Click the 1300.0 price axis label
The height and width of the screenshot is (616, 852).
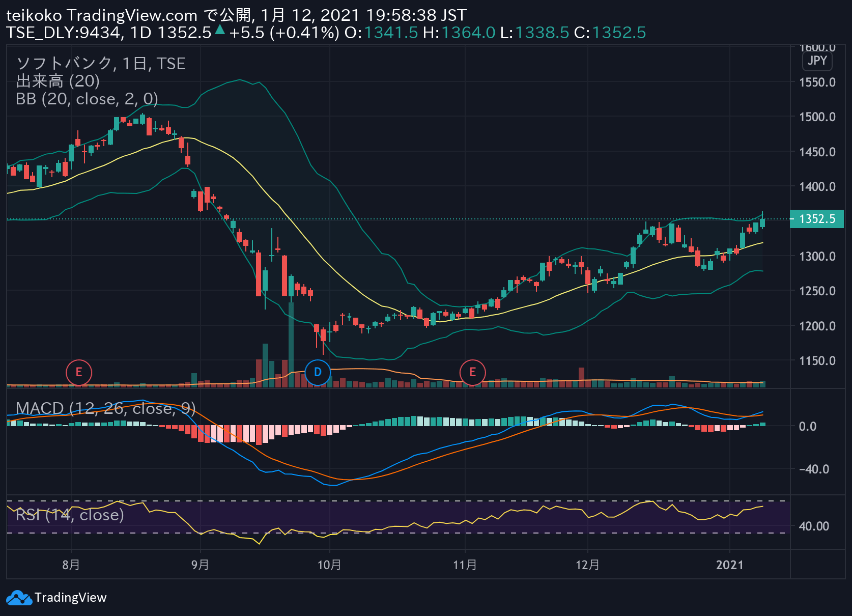click(x=817, y=257)
